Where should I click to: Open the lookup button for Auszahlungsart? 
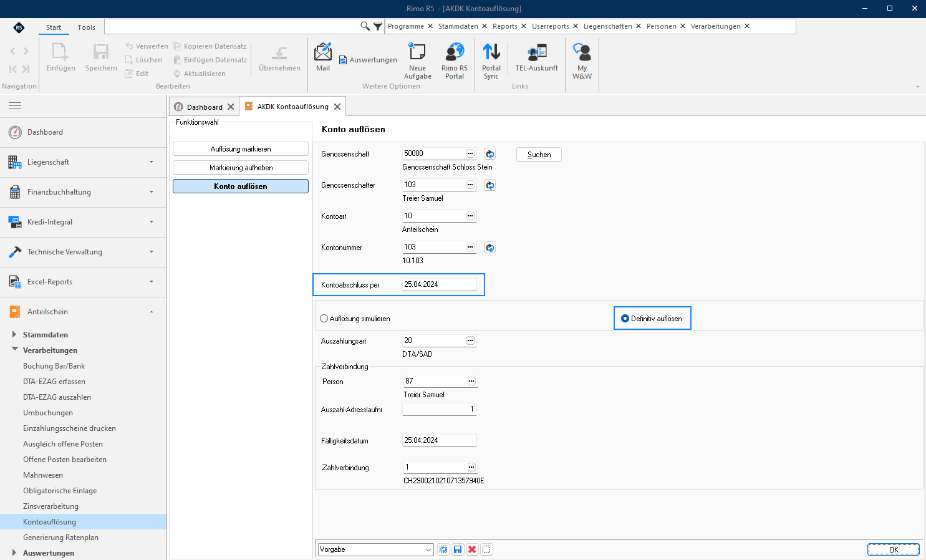(471, 340)
